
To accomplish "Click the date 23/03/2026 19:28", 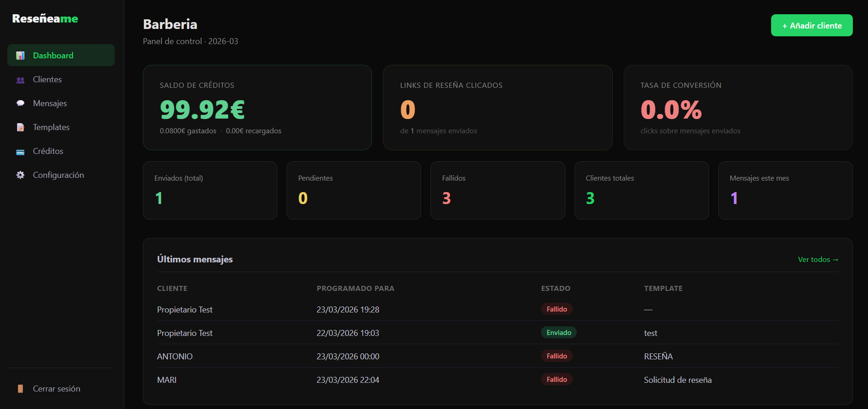I will point(348,310).
